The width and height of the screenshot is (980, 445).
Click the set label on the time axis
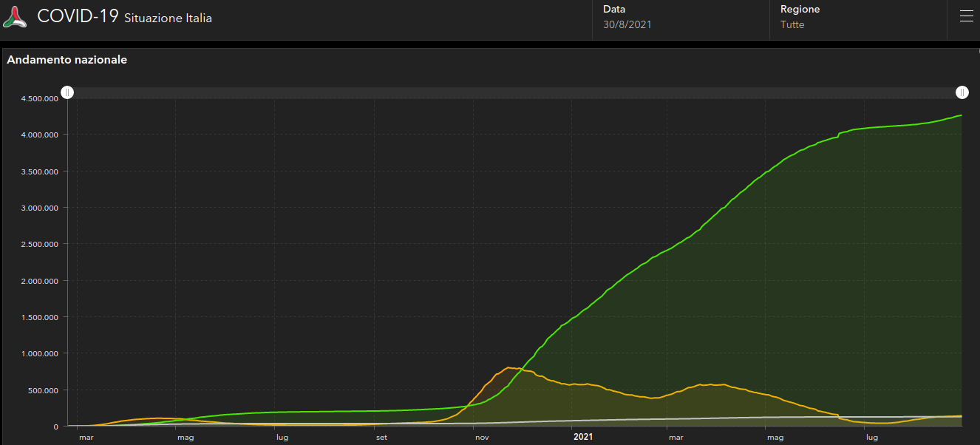pos(381,437)
